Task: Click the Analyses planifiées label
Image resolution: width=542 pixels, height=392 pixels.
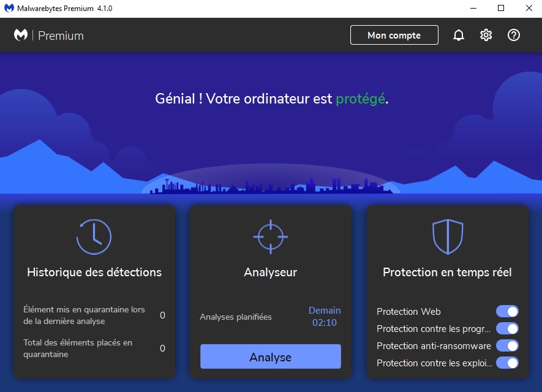Action: pos(236,317)
